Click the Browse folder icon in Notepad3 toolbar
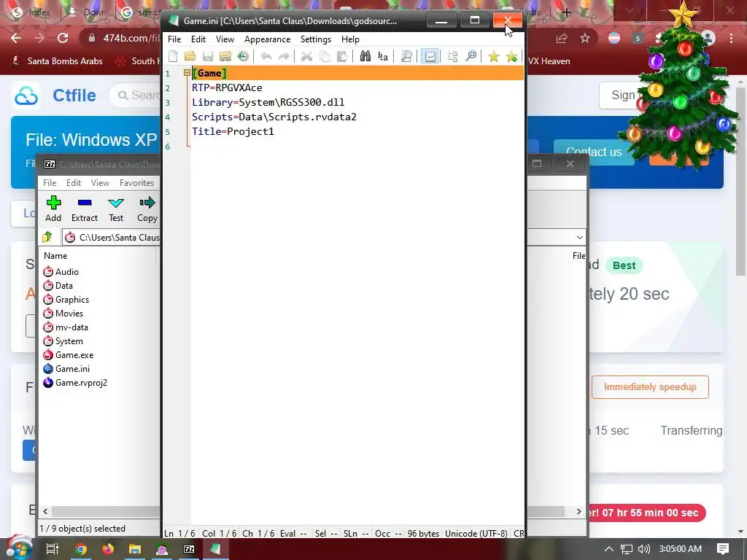Screen dimensions: 747x560 225,57
